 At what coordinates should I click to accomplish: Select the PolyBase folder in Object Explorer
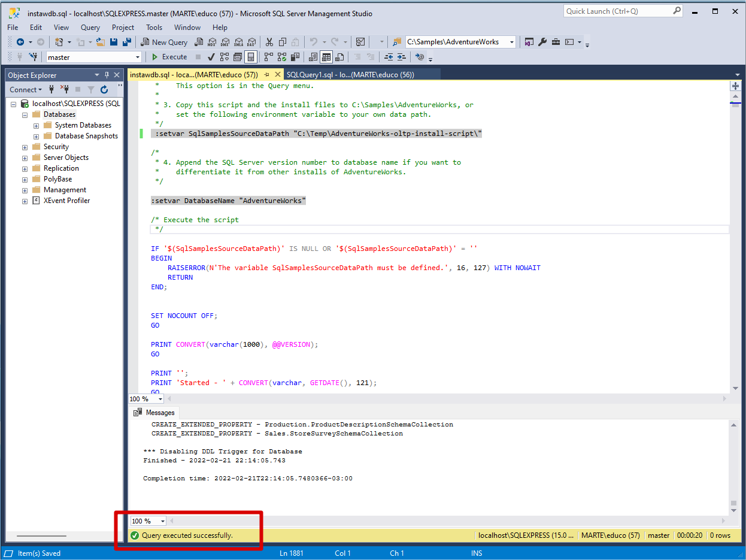click(x=57, y=179)
